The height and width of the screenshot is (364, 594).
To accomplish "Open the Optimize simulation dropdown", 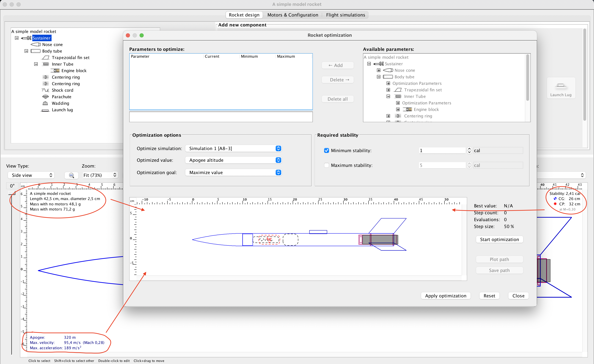I will coord(233,148).
